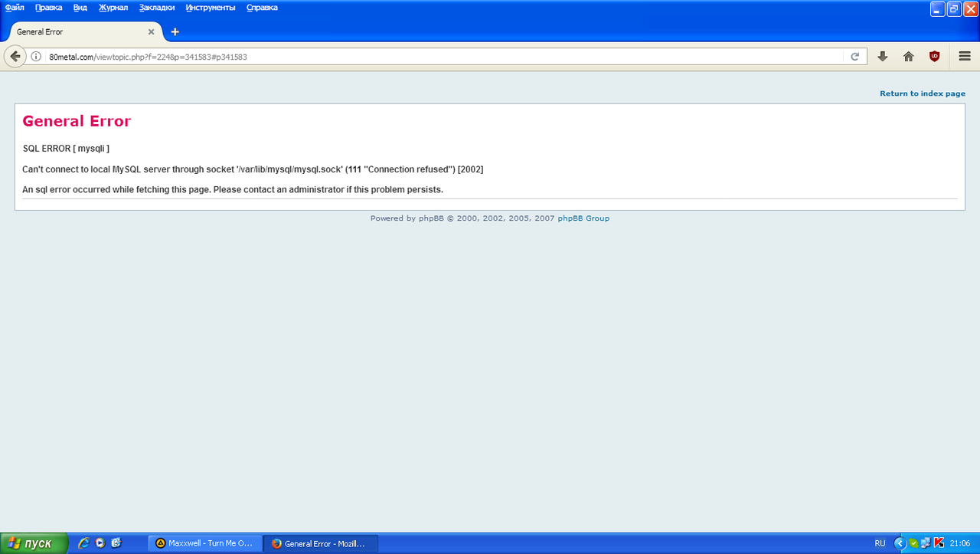Click the 'An sql error occurred' message
This screenshot has height=554, width=980.
(x=233, y=189)
